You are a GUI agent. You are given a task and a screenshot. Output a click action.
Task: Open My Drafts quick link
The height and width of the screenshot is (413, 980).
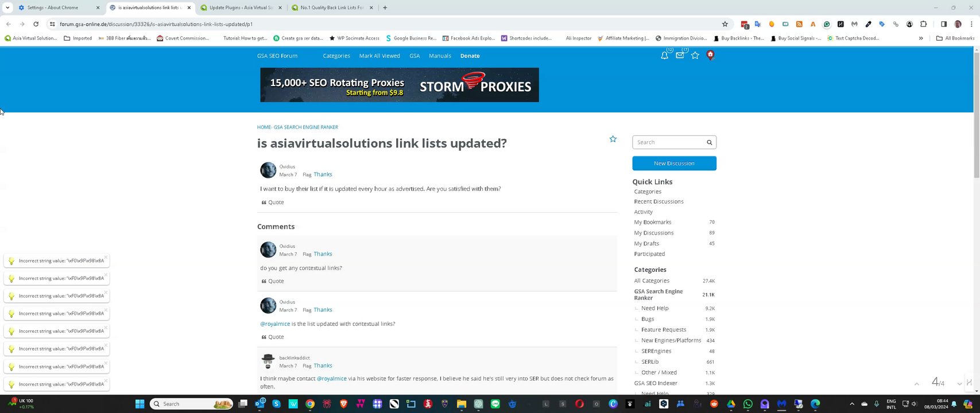click(646, 244)
